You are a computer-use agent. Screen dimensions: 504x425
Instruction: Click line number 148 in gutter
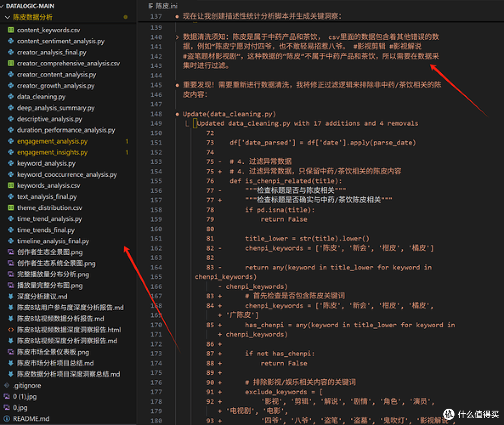click(x=156, y=114)
